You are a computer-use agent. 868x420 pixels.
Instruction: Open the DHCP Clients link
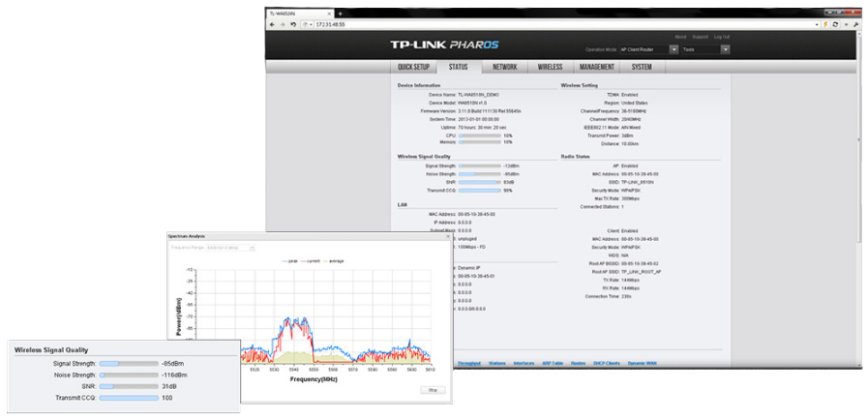pos(607,364)
